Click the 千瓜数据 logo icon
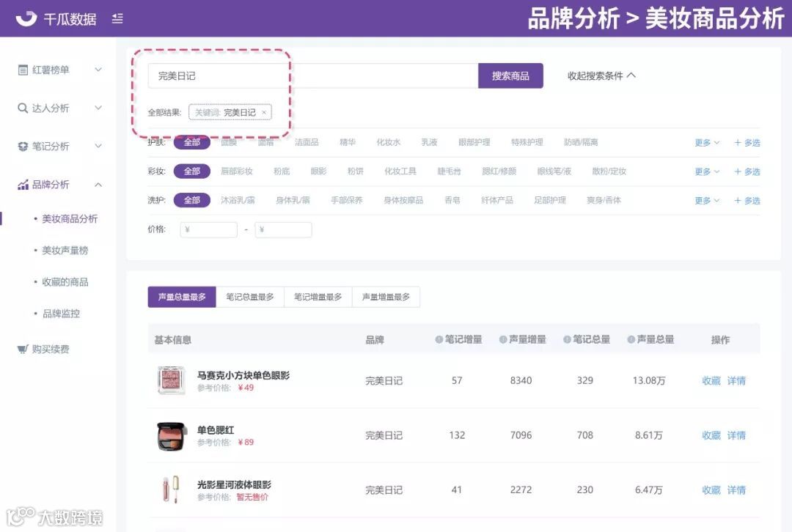The height and width of the screenshot is (532, 792). [26, 18]
